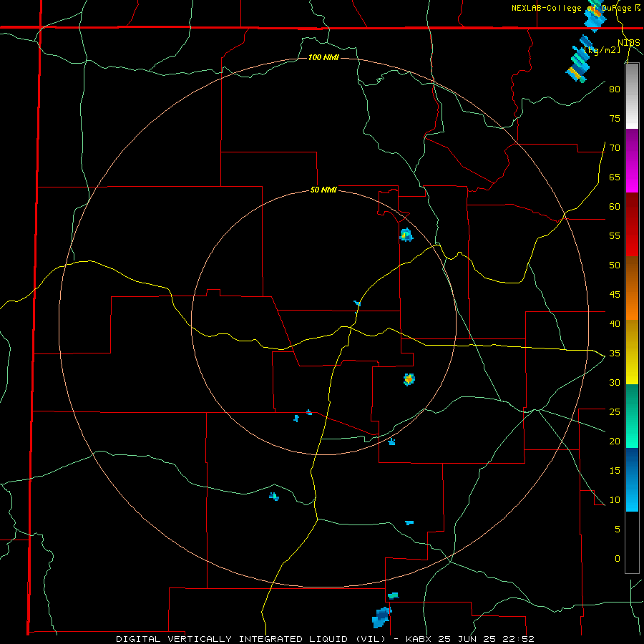Click the 50 value on the color scale

[615, 265]
